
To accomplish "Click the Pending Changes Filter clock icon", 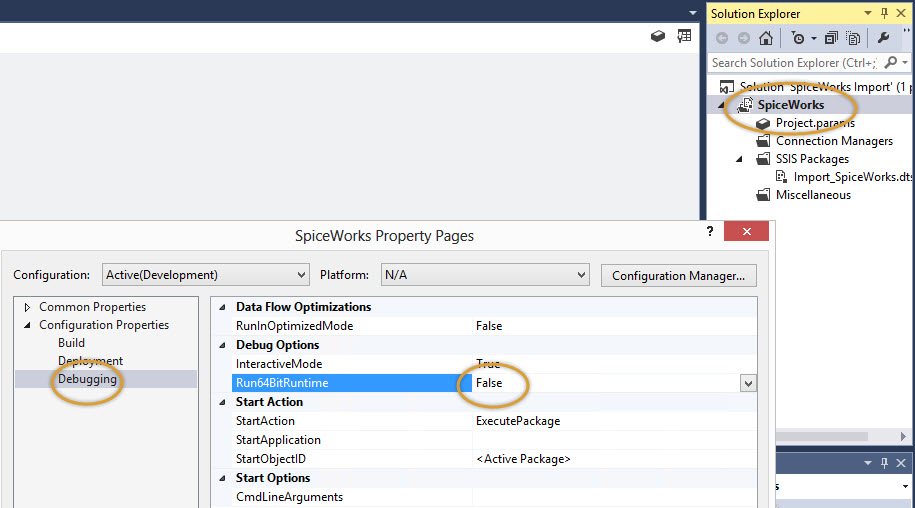I will pos(798,38).
